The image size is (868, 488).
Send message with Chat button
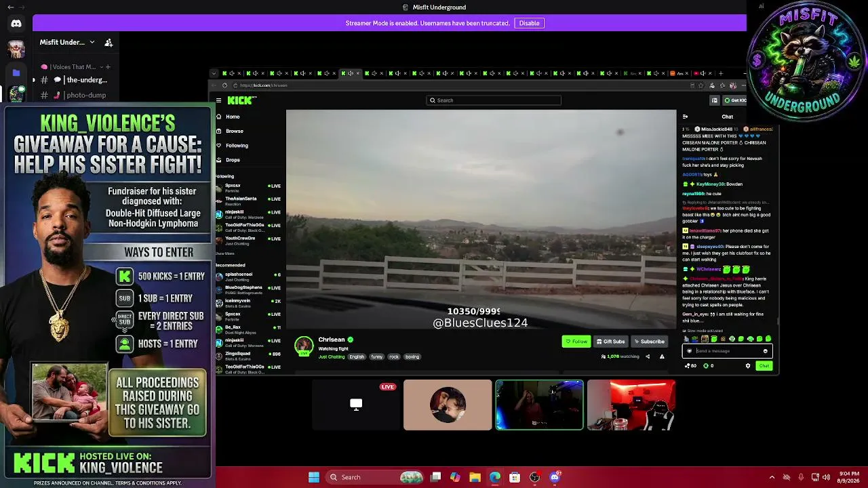point(764,366)
